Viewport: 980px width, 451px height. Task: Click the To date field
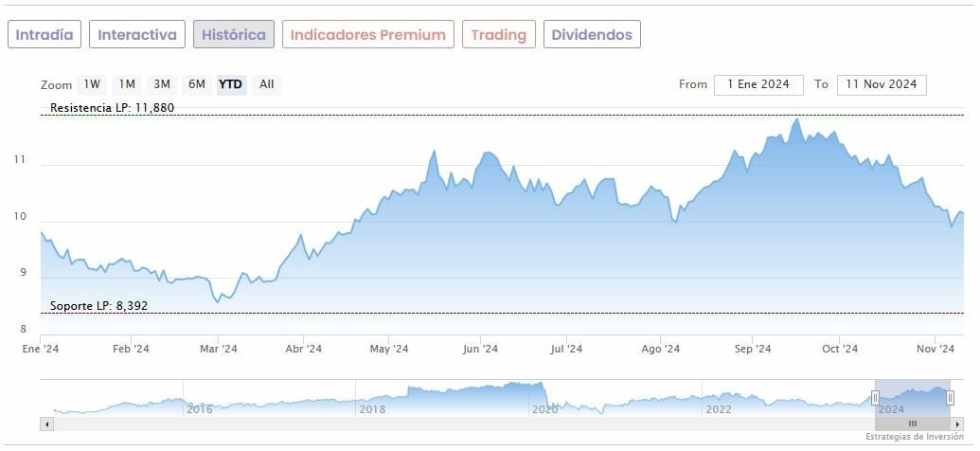point(882,84)
